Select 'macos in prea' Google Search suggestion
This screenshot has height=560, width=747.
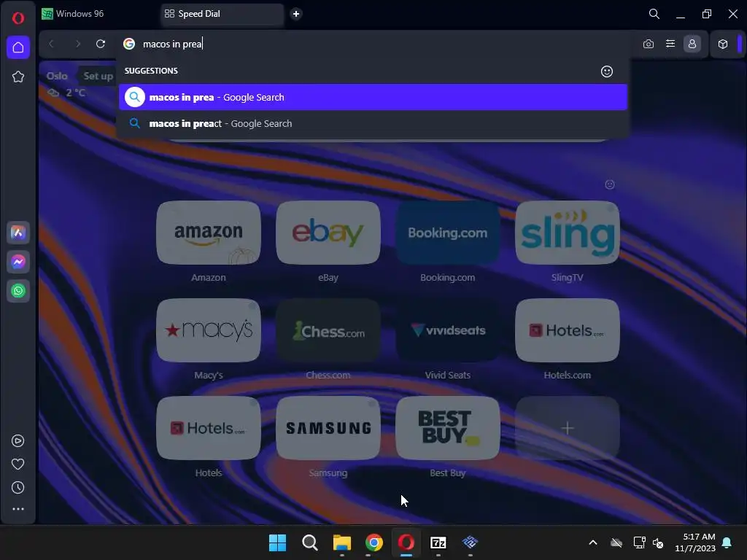(x=373, y=97)
